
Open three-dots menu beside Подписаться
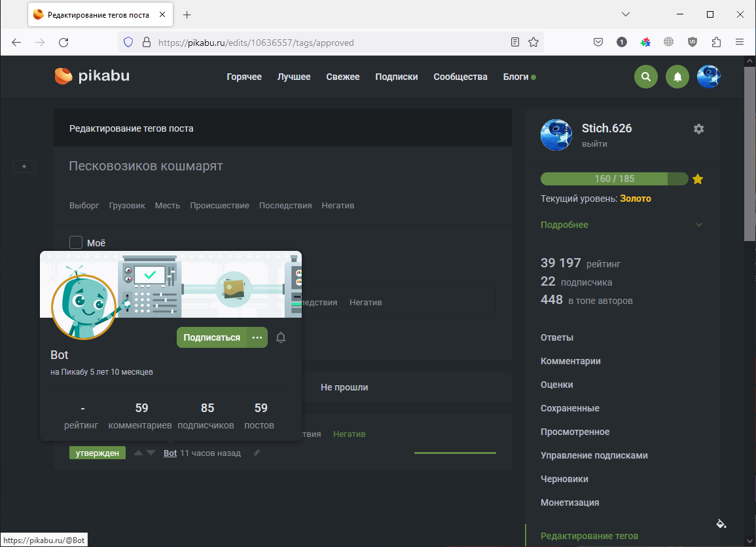click(x=257, y=337)
